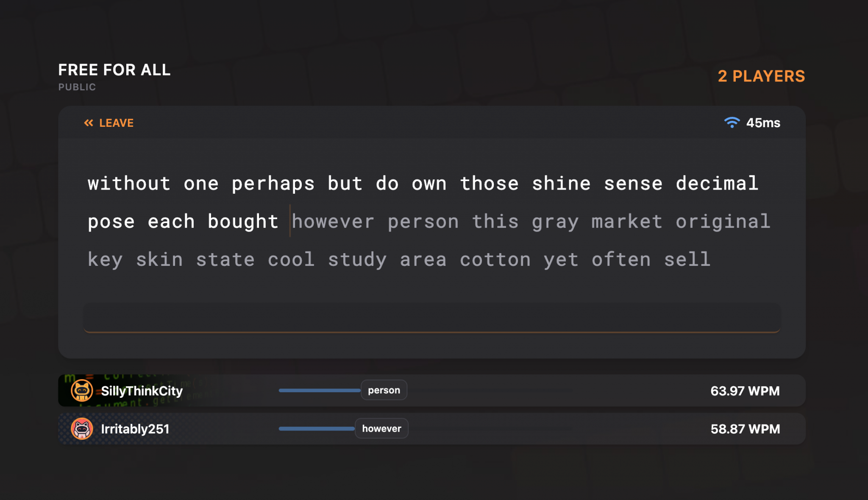Click the 'however' progress marker badge
This screenshot has width=868, height=500.
(x=381, y=429)
